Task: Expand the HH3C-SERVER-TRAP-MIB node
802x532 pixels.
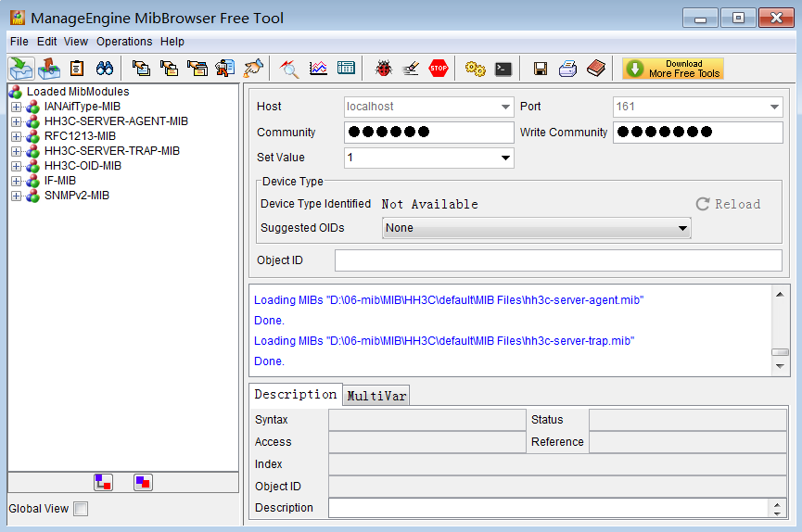Action: 17,151
